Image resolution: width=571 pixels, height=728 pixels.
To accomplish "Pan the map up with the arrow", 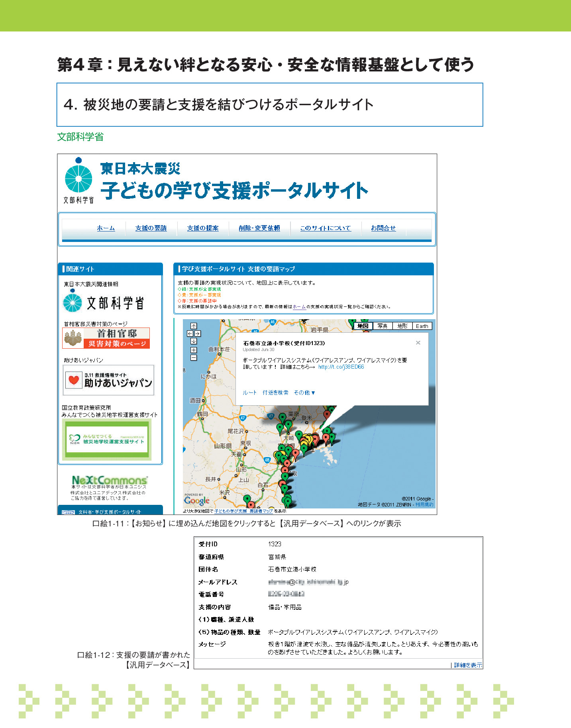I will click(194, 326).
